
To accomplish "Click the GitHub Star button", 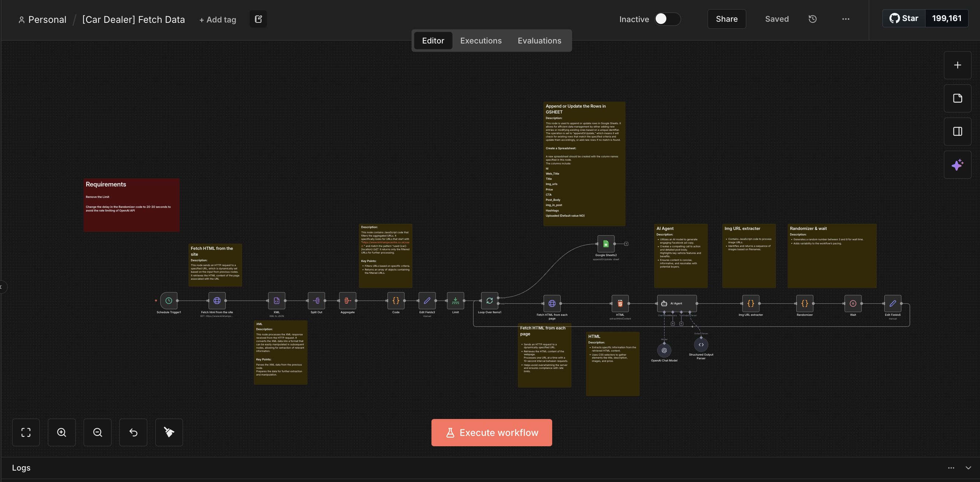I will [904, 18].
